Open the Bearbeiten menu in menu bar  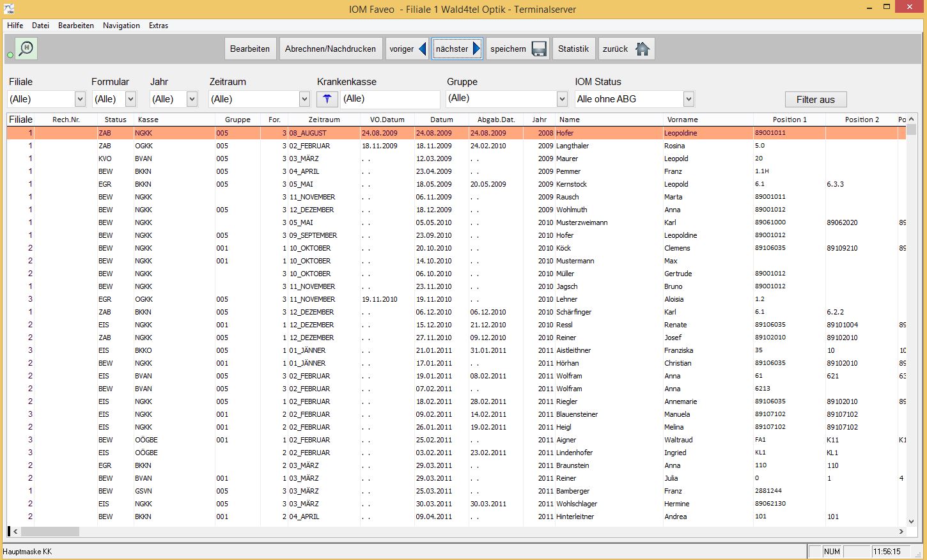[x=75, y=26]
